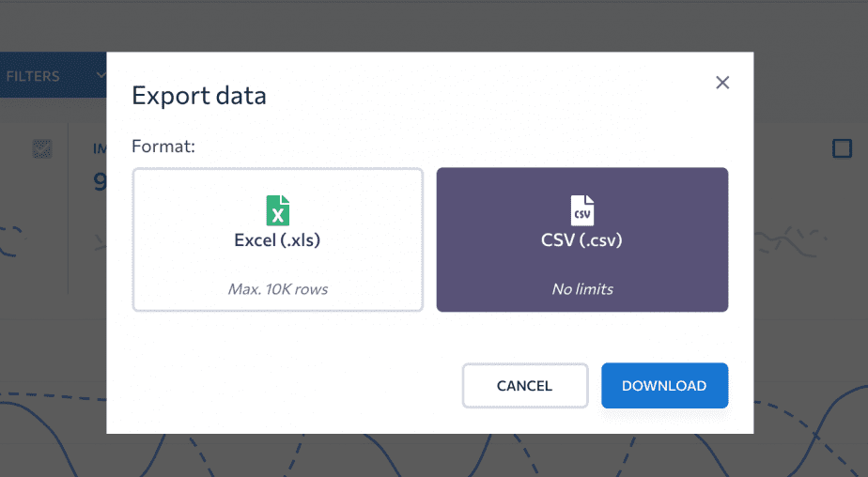Select the Excel (.xls) format card

(x=278, y=239)
